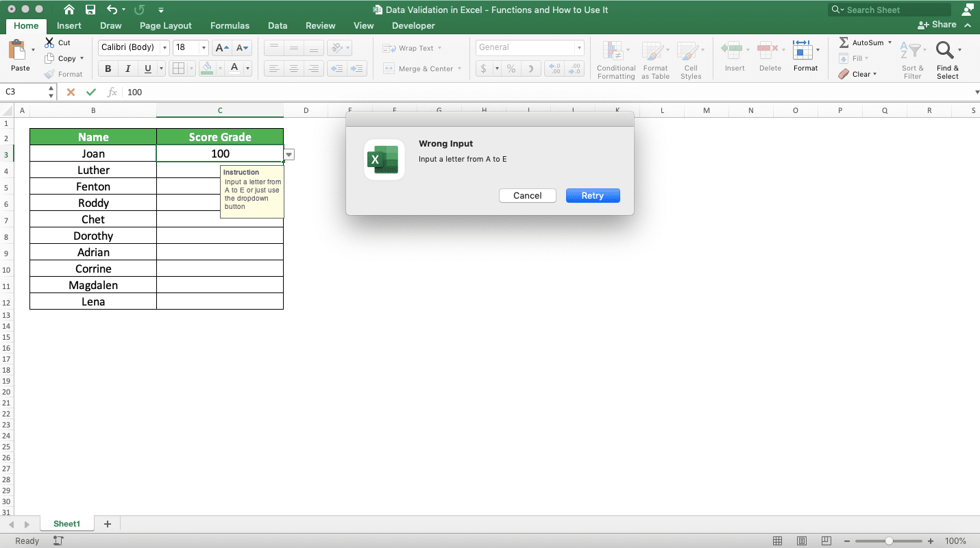
Task: Open Format as Table gallery
Action: click(655, 60)
